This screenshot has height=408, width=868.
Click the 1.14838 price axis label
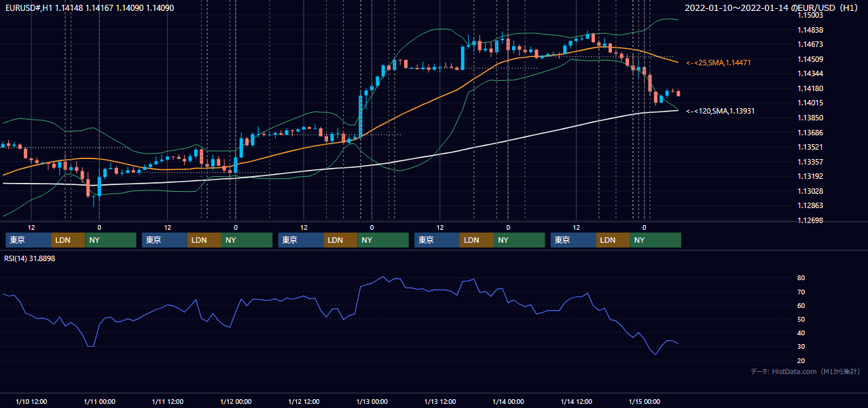click(x=810, y=30)
